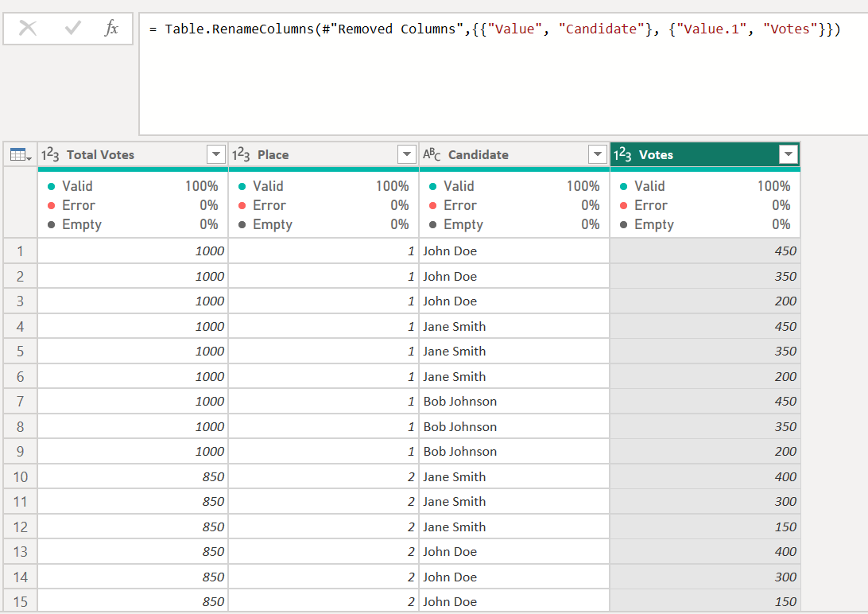Select row number 6

[x=21, y=376]
